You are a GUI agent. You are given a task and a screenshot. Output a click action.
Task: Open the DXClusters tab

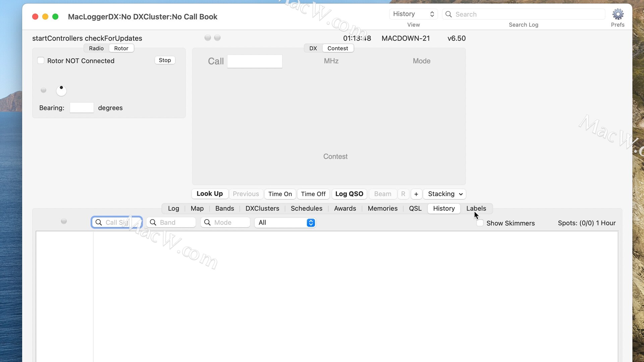262,208
